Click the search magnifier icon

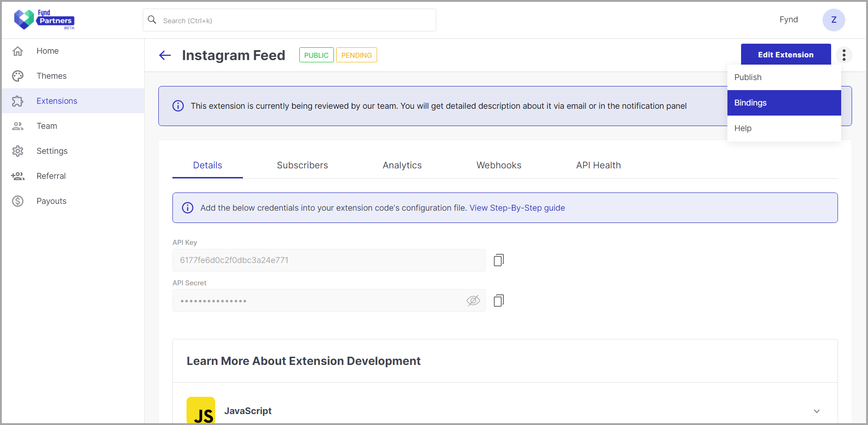(152, 20)
